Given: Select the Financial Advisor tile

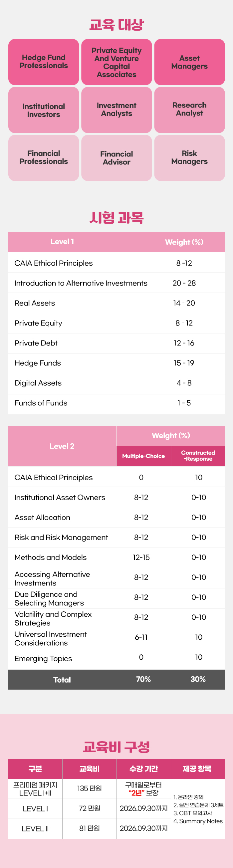Looking at the screenshot, I should [x=116, y=158].
